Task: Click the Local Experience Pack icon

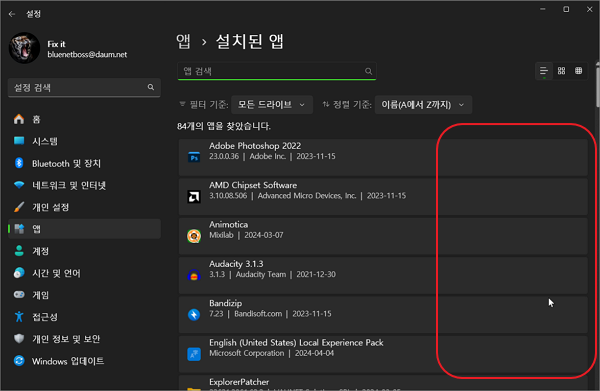Action: coord(194,354)
